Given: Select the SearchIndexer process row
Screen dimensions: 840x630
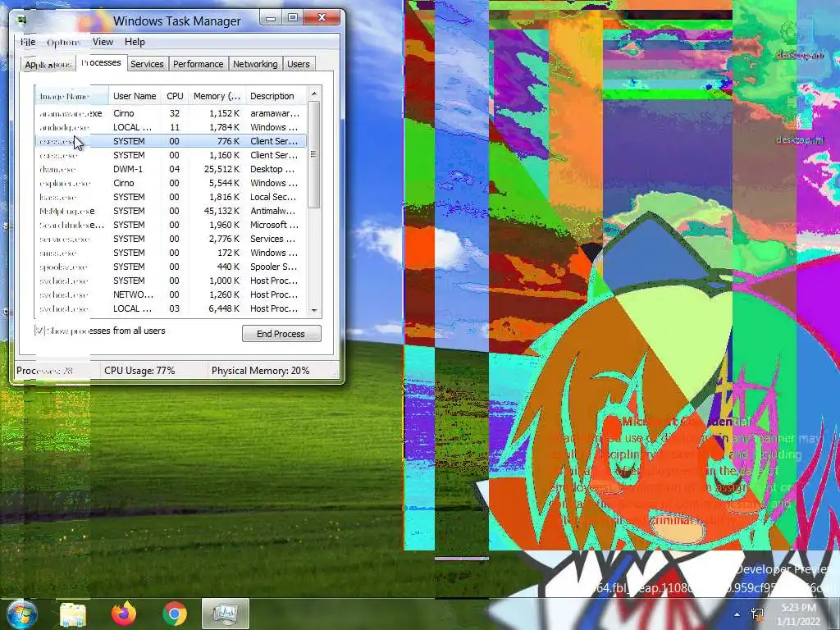Looking at the screenshot, I should 171,225.
